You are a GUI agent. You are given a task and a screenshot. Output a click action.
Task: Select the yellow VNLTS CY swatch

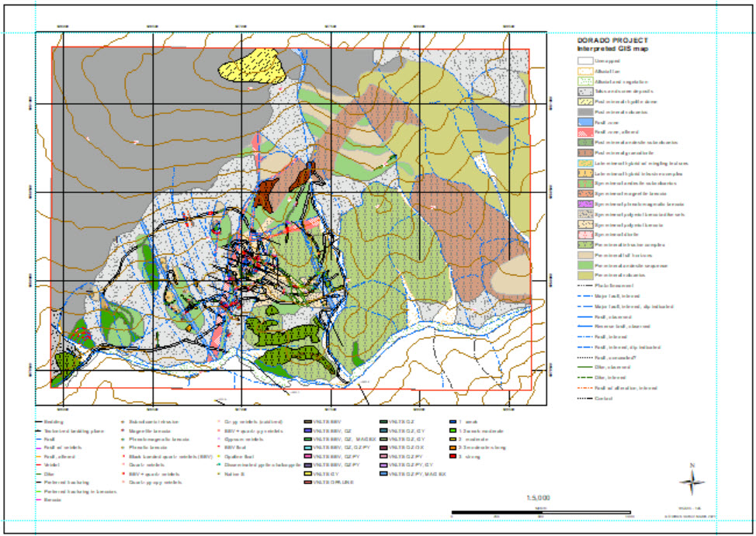(308, 473)
